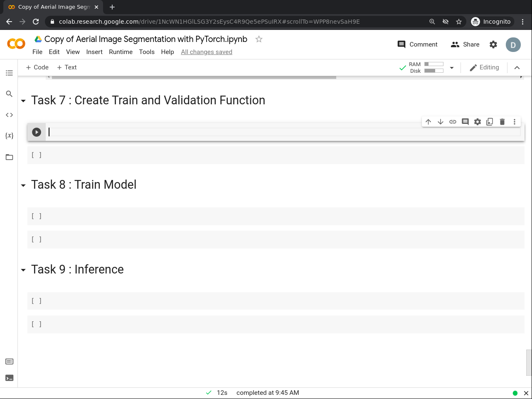Click the Share button

[465, 44]
